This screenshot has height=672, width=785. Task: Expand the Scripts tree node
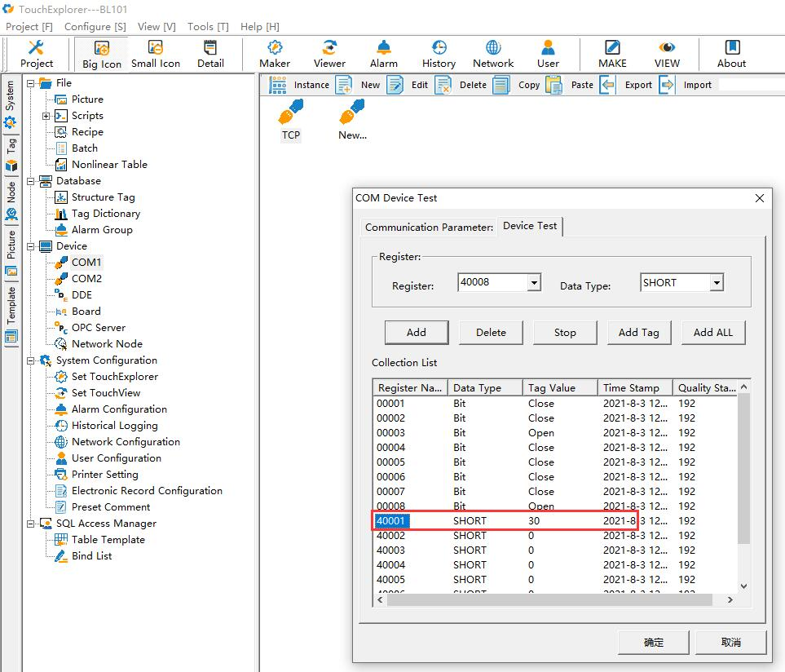(46, 116)
